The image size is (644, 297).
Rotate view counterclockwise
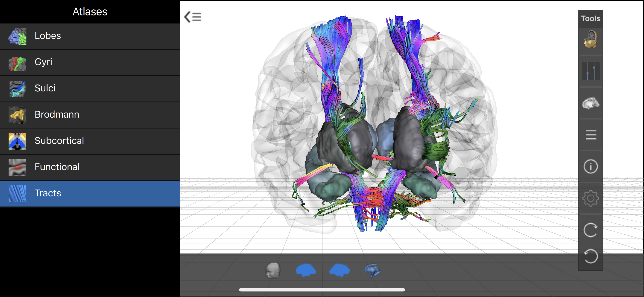(x=591, y=256)
